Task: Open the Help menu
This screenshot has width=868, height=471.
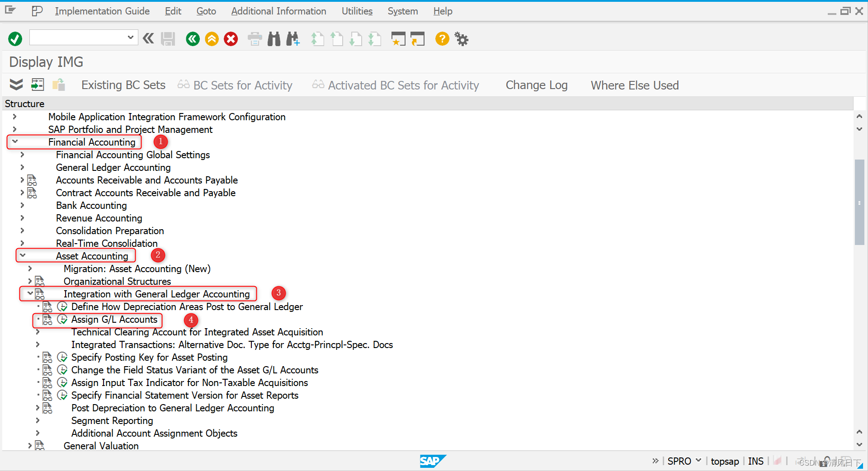Action: pyautogui.click(x=443, y=11)
